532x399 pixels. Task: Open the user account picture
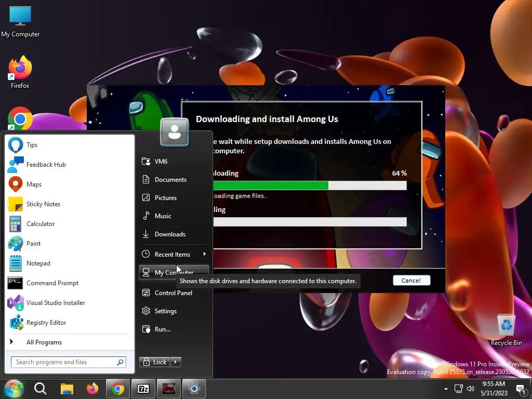pos(175,132)
